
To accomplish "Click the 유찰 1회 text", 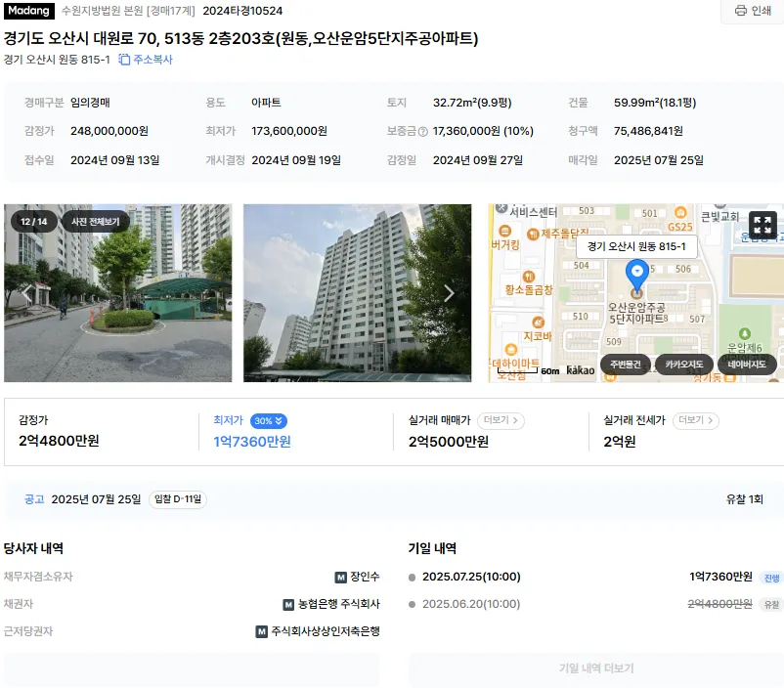I will [745, 499].
